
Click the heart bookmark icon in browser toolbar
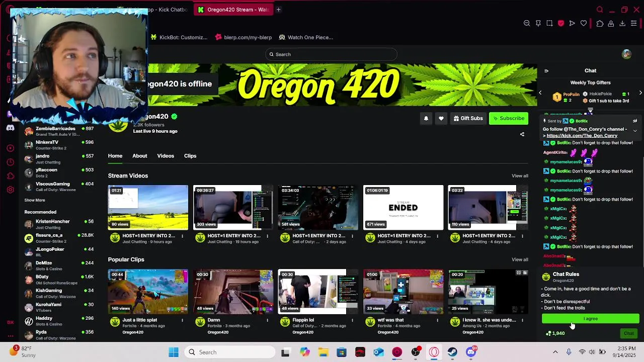(x=584, y=23)
